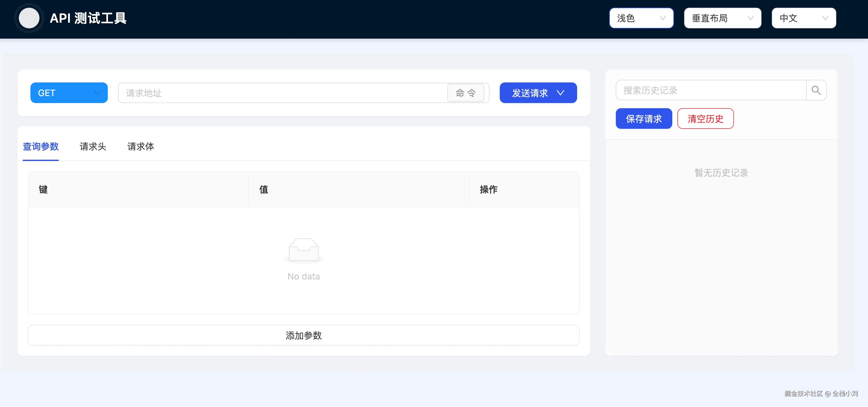Image resolution: width=868 pixels, height=407 pixels.
Task: Click the 命令 addon in address bar
Action: click(x=465, y=93)
